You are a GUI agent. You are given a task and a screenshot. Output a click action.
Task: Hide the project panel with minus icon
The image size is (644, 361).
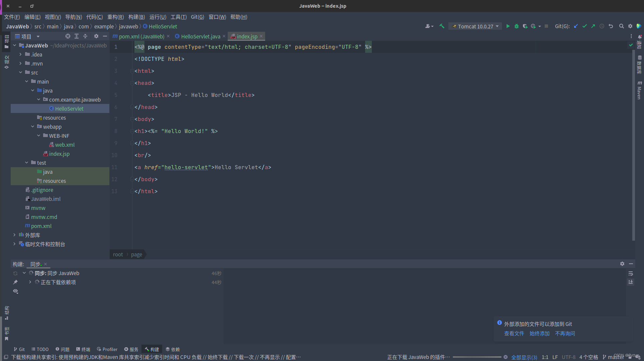[105, 36]
